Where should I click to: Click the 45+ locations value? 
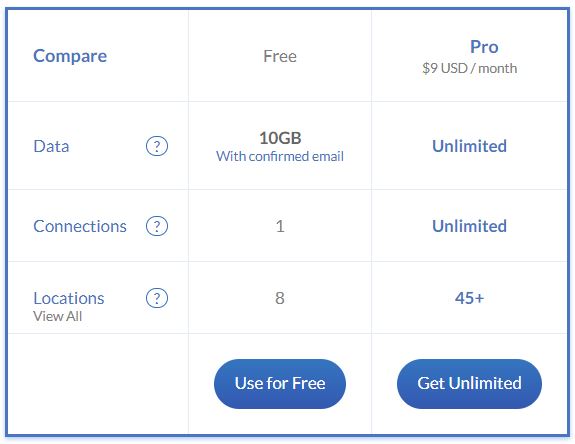coord(469,298)
